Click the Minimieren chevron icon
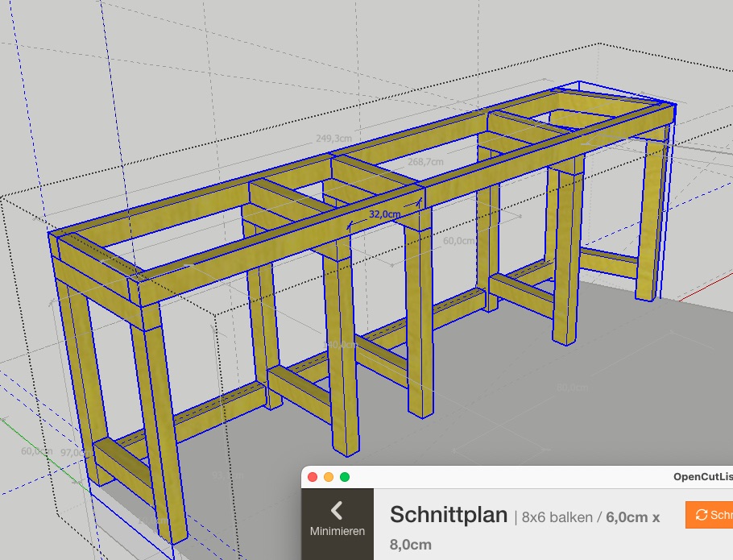The width and height of the screenshot is (733, 560). [x=337, y=509]
